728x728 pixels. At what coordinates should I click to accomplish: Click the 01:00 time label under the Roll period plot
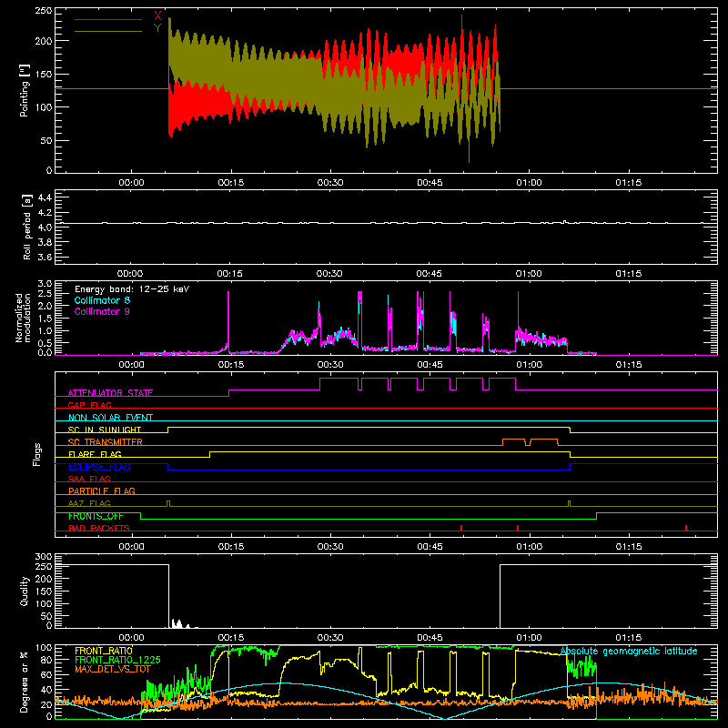[529, 274]
